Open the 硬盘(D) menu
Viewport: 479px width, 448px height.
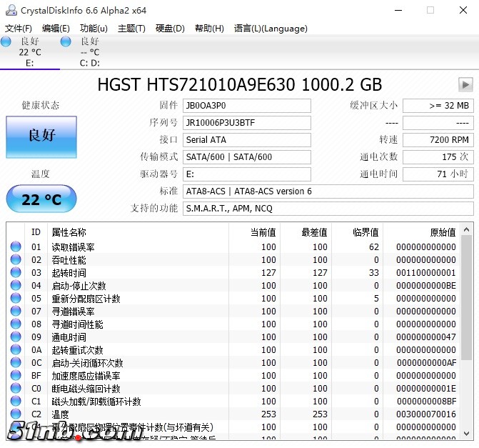[170, 29]
